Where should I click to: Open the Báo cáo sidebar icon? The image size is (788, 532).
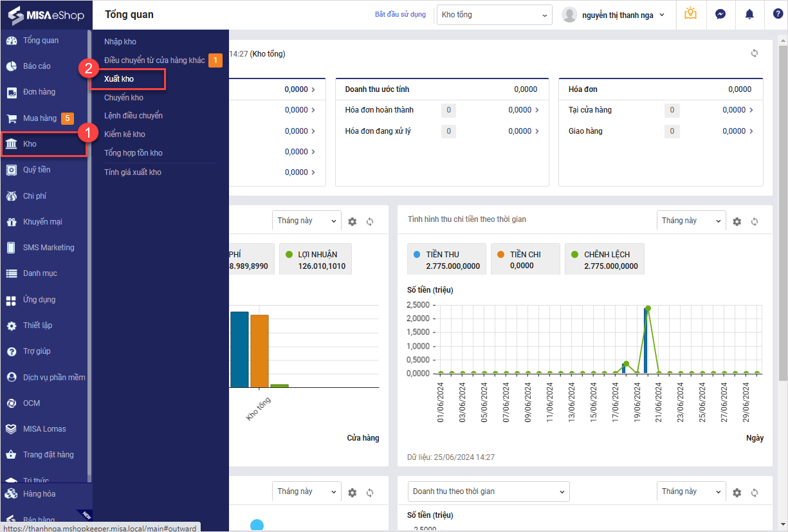point(11,66)
